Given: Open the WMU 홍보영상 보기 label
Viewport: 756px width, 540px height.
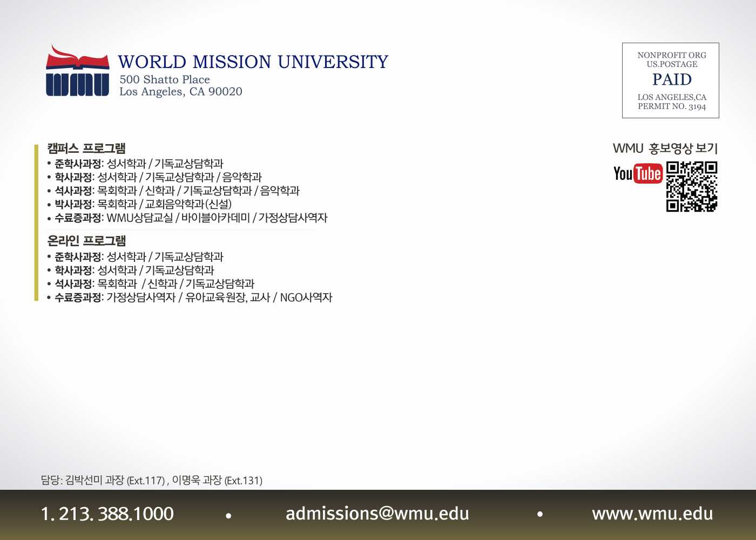Looking at the screenshot, I should pos(665,148).
